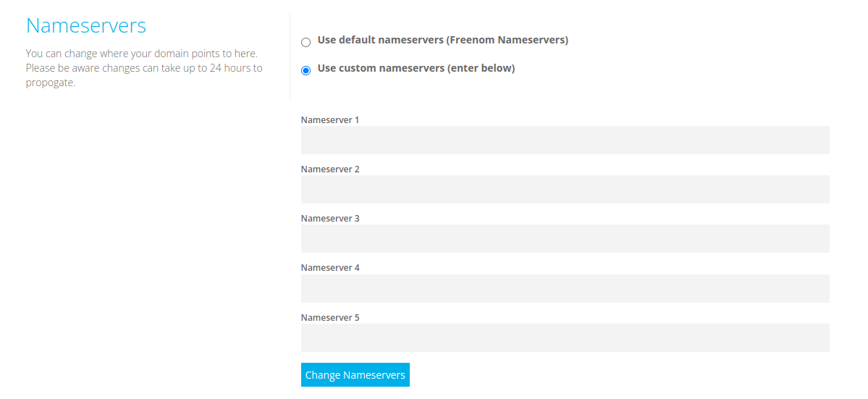Viewport: 868px width, 399px height.
Task: Click the 'Nameserver 5' field label
Action: tap(331, 318)
